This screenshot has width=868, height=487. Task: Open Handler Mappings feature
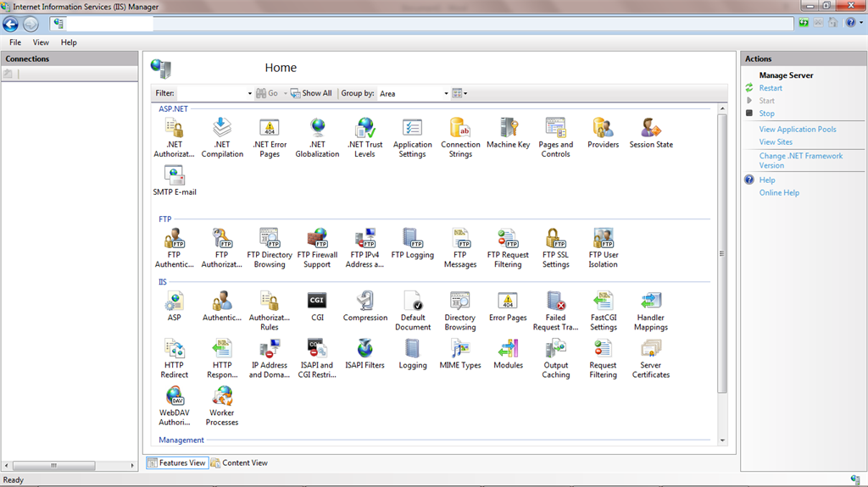tap(651, 311)
